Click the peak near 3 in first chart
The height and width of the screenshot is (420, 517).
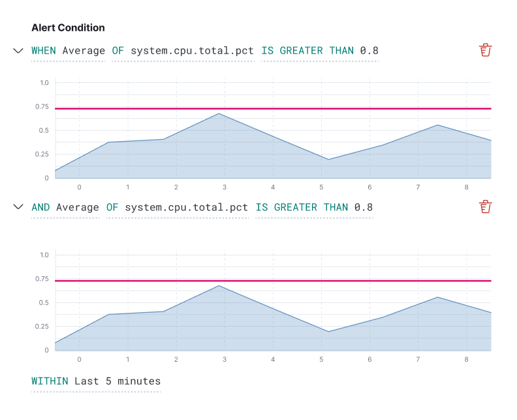[219, 114]
